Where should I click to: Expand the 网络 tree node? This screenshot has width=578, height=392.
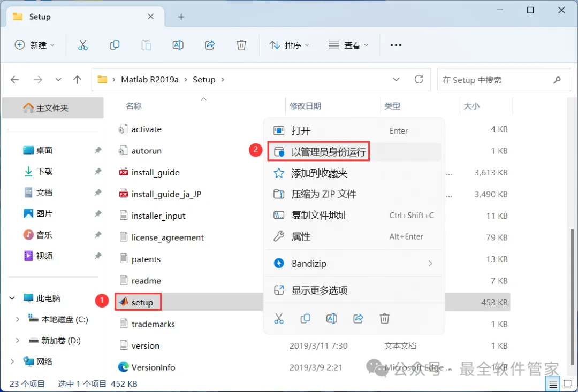click(12, 362)
